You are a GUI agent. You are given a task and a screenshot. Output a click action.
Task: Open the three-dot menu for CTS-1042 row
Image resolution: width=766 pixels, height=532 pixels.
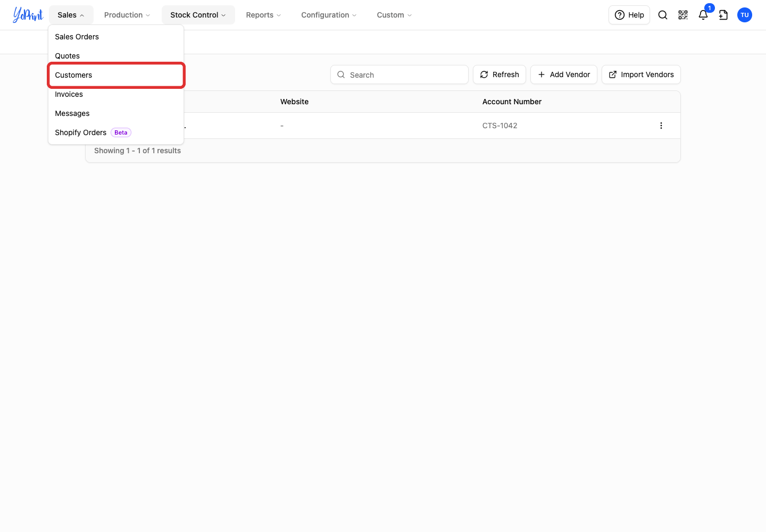tap(661, 126)
